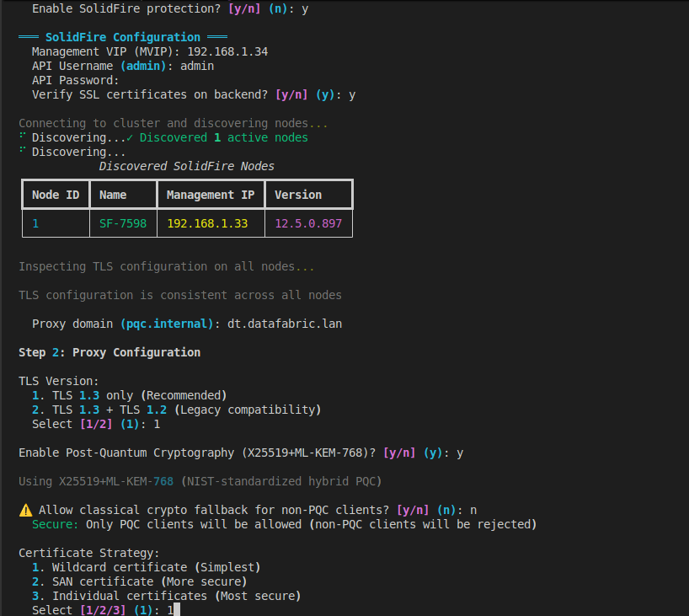Click the 12.5.0.897 version cell

[308, 223]
